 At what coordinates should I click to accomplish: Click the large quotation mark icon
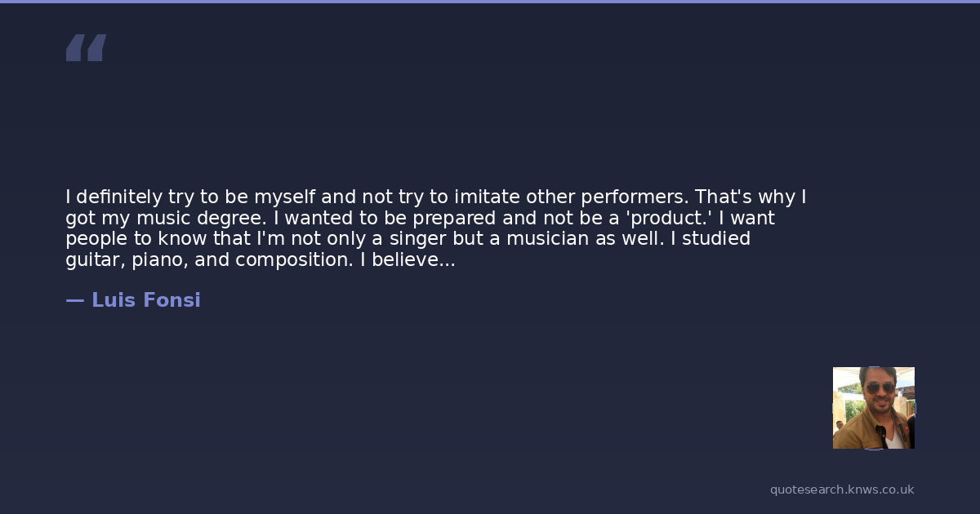click(86, 47)
